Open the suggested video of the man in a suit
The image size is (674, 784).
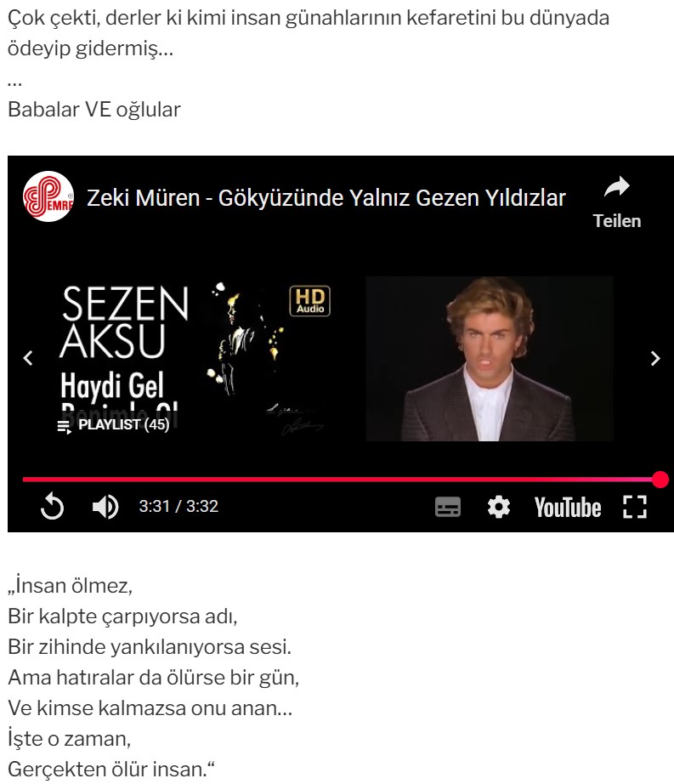pos(489,359)
